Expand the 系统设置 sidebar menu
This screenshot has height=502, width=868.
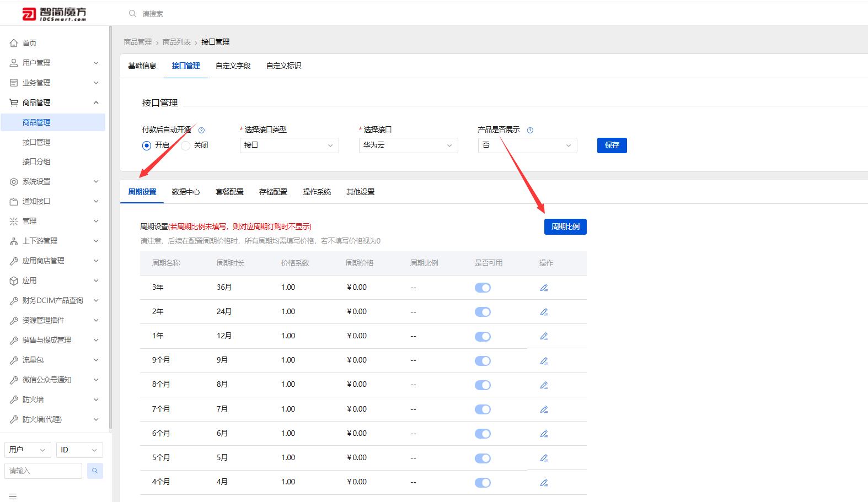96,182
